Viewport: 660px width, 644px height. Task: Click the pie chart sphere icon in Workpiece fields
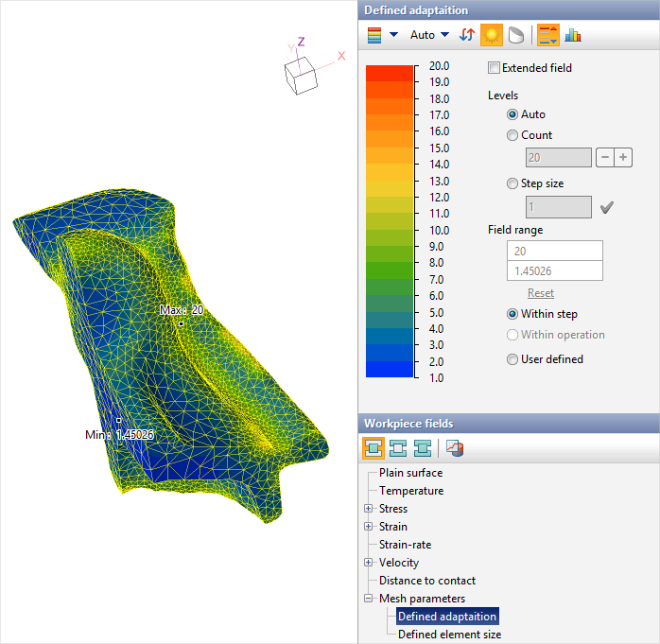click(x=455, y=447)
